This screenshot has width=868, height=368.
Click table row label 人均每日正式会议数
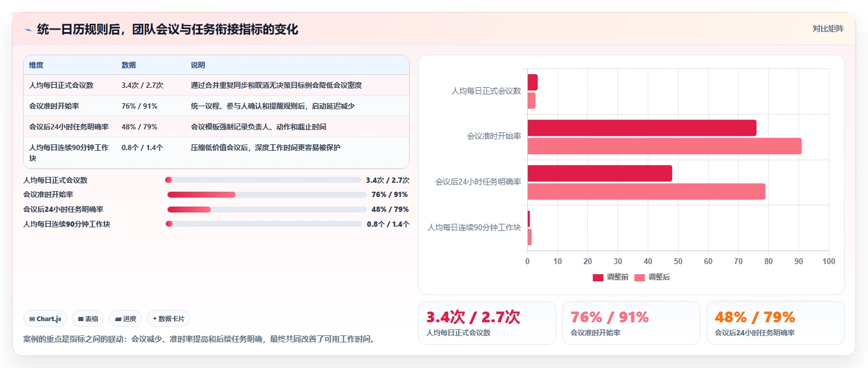pyautogui.click(x=61, y=85)
